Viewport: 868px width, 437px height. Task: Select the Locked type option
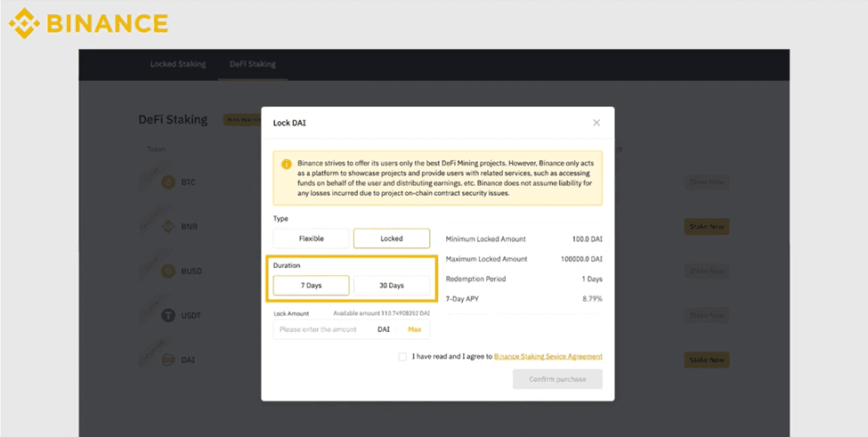392,239
